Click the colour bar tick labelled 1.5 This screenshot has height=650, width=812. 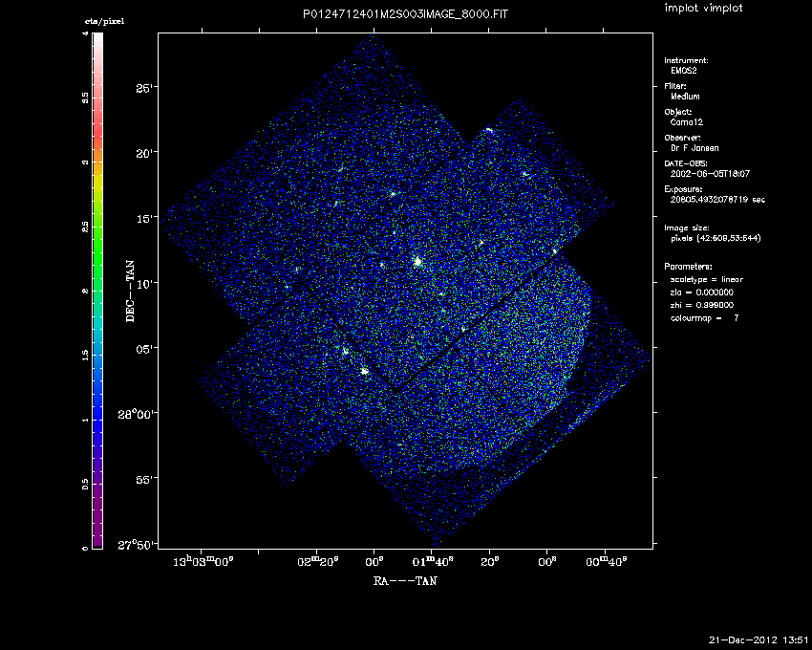click(x=85, y=355)
